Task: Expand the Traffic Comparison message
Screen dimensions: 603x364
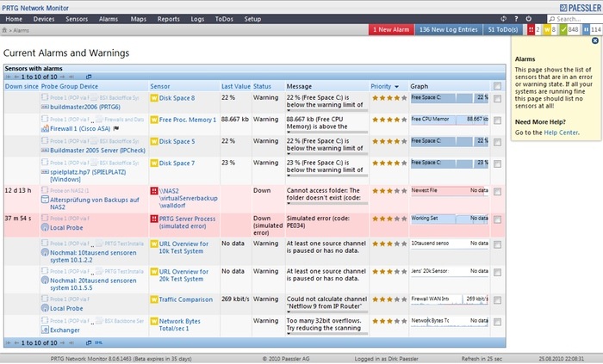Action: coord(327,312)
